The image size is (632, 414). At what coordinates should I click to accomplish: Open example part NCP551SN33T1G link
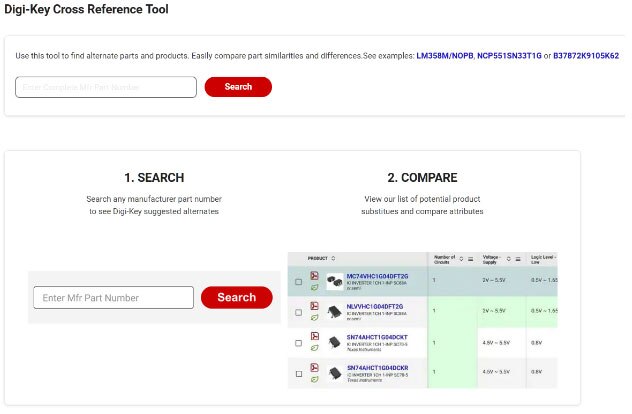tap(509, 56)
